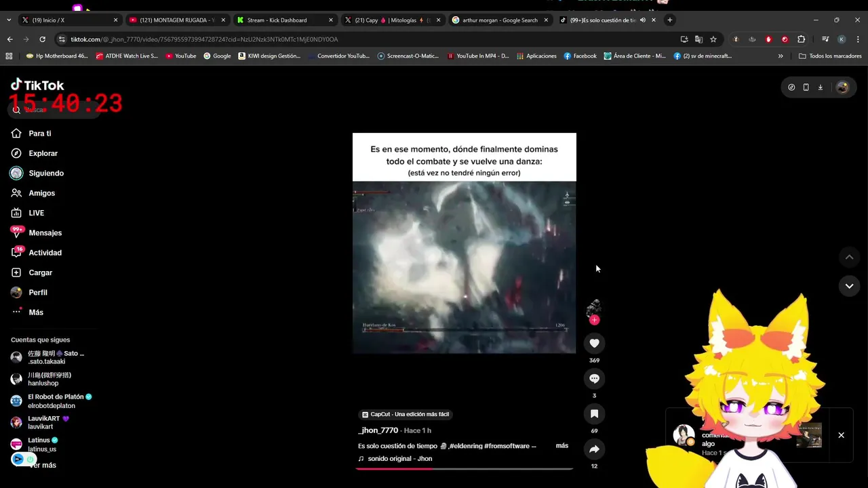Open the LauvikART followed account

click(40, 422)
